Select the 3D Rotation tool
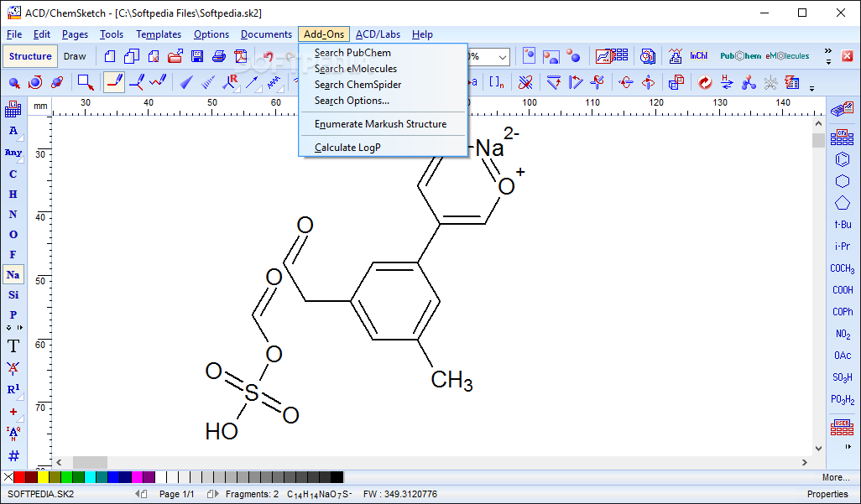 coord(57,83)
